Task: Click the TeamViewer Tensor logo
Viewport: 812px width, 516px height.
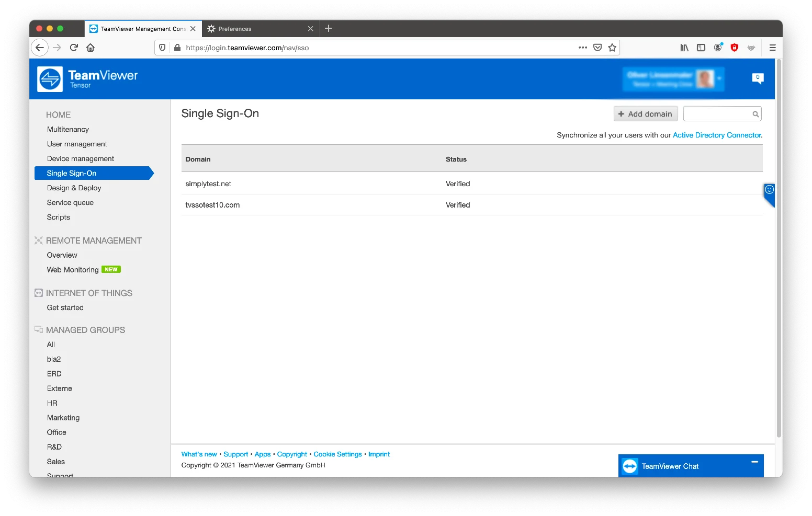Action: pyautogui.click(x=87, y=79)
